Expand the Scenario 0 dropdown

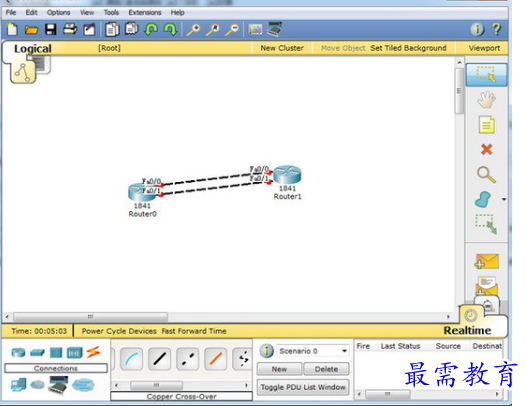[x=344, y=351]
